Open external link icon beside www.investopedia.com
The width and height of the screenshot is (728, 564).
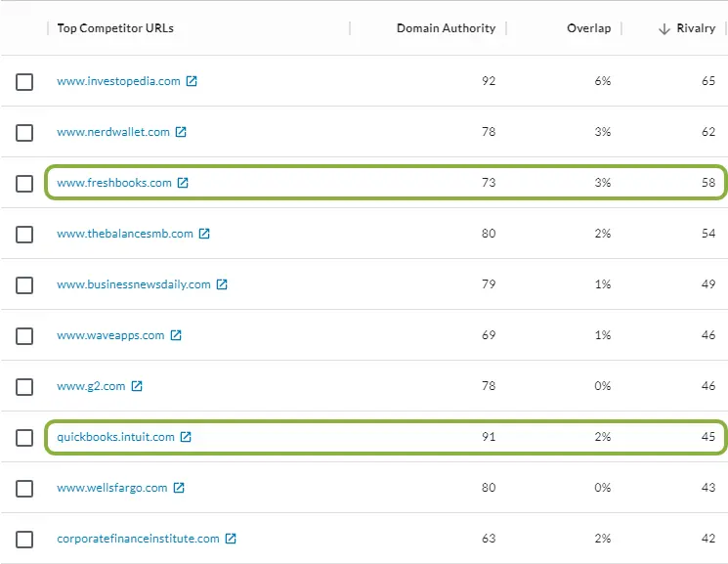(x=192, y=81)
